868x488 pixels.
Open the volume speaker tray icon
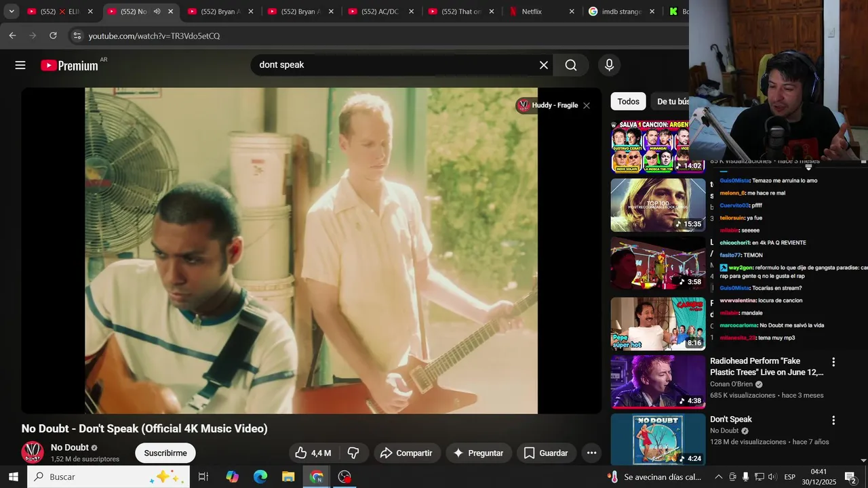coord(773,476)
